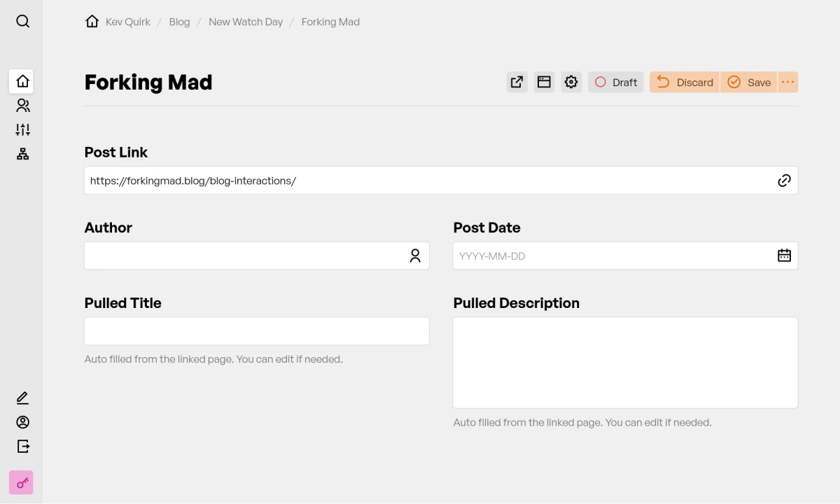Open the post in a new tab
Viewport: 840px width, 504px height.
point(517,82)
